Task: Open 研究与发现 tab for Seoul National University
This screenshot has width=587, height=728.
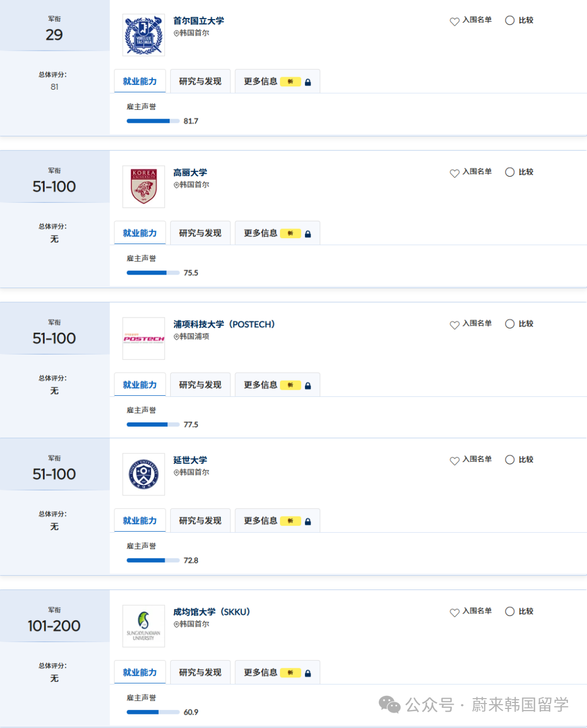Action: click(200, 82)
